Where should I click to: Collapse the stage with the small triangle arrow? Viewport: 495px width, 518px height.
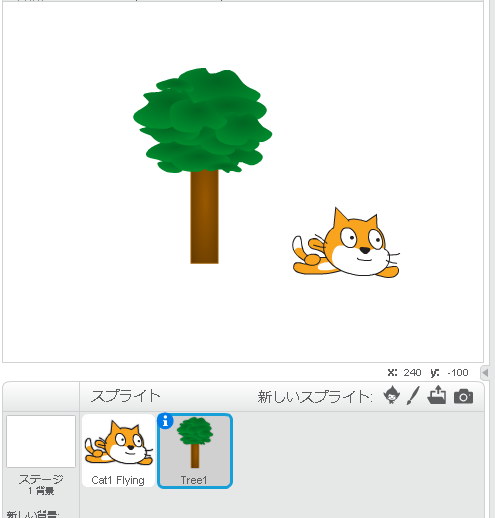pos(485,373)
